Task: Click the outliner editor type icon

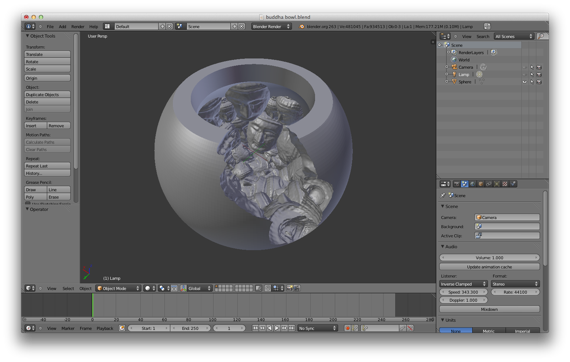Action: 445,36
